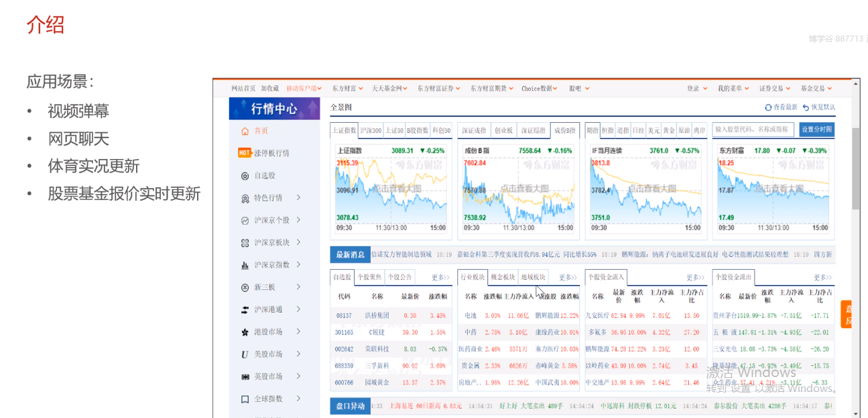This screenshot has width=868, height=418.
Task: Click the 自选股 star icon in sidebar
Action: point(245,176)
